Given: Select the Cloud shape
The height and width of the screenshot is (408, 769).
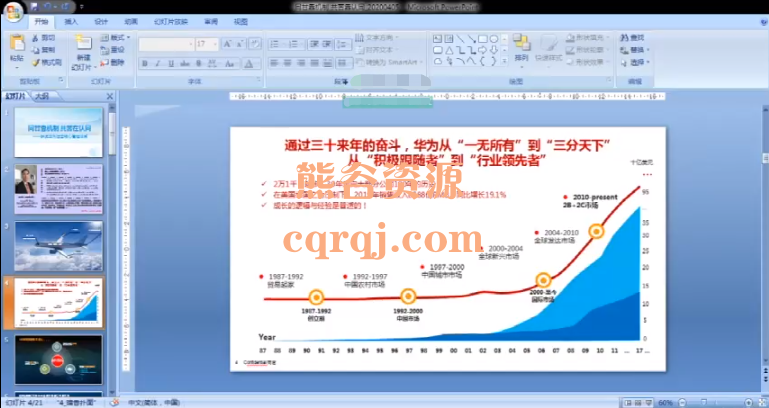Looking at the screenshot, I should click(x=438, y=61).
